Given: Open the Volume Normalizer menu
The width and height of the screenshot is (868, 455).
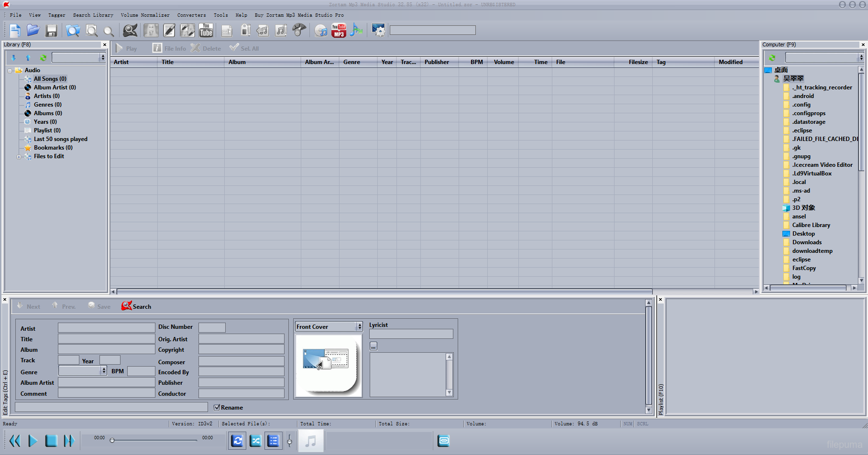Looking at the screenshot, I should [x=145, y=15].
